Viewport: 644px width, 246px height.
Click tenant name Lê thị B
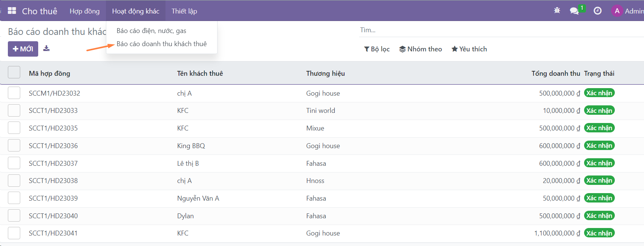tap(188, 163)
